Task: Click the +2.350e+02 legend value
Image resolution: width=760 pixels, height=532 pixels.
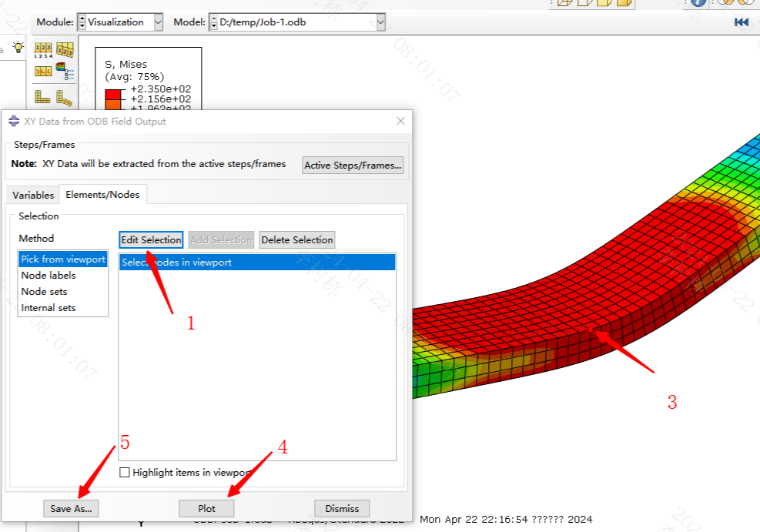Action: [x=161, y=89]
